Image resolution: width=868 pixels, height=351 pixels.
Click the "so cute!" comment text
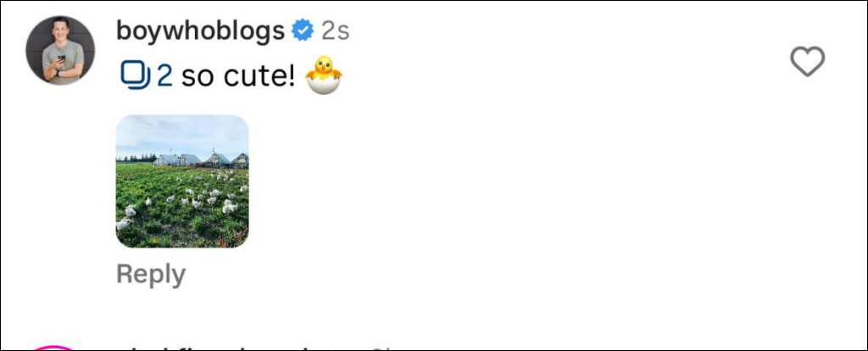pos(238,76)
